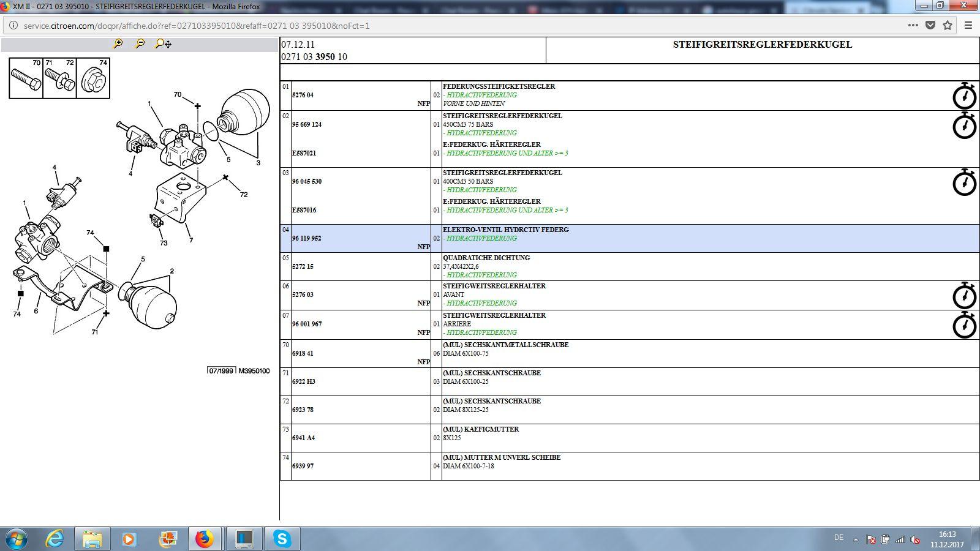Select part number 6922 H3
The height and width of the screenshot is (551, 980).
click(304, 381)
